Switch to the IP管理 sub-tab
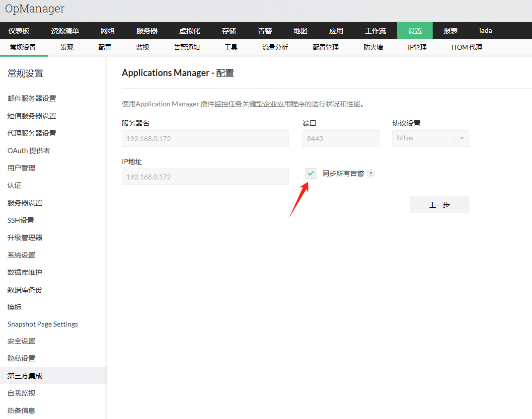This screenshot has width=532, height=419. [417, 48]
